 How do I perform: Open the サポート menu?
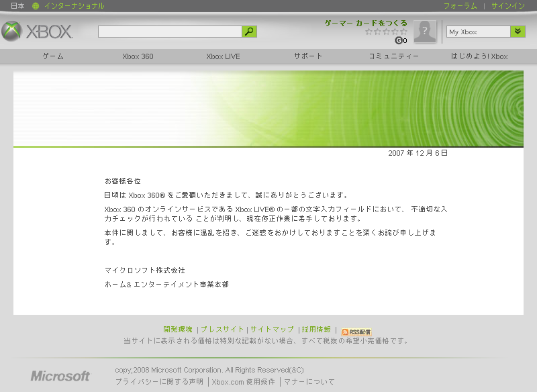[x=308, y=56]
